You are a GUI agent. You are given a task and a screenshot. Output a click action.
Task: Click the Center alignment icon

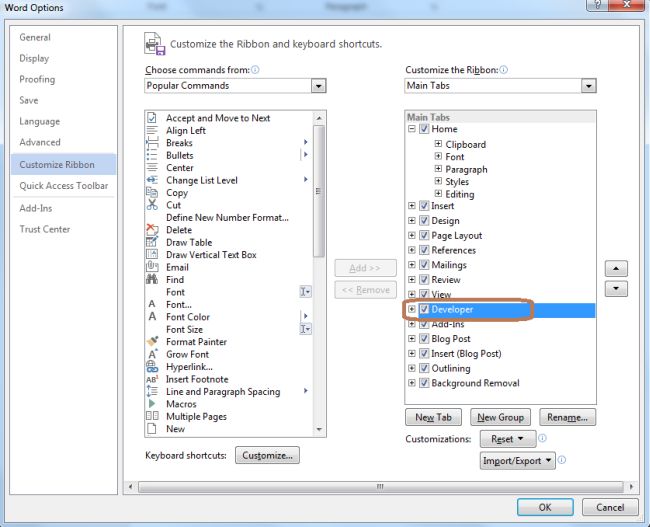152,168
